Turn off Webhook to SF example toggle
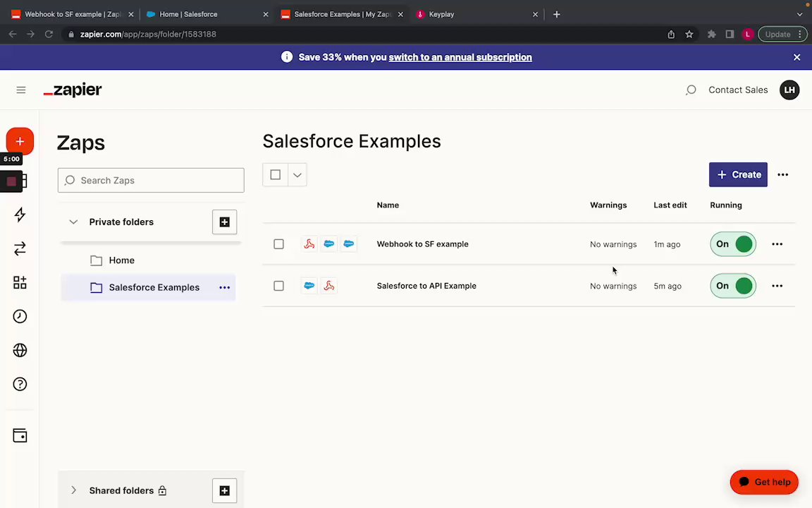 pos(733,244)
